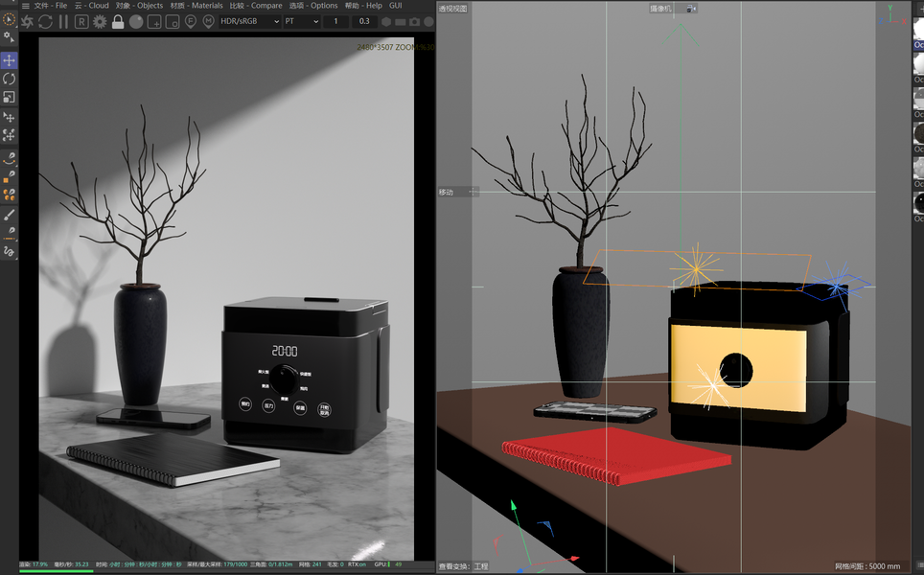Select the live selection cursor tool
The height and width of the screenshot is (575, 924).
(x=9, y=19)
